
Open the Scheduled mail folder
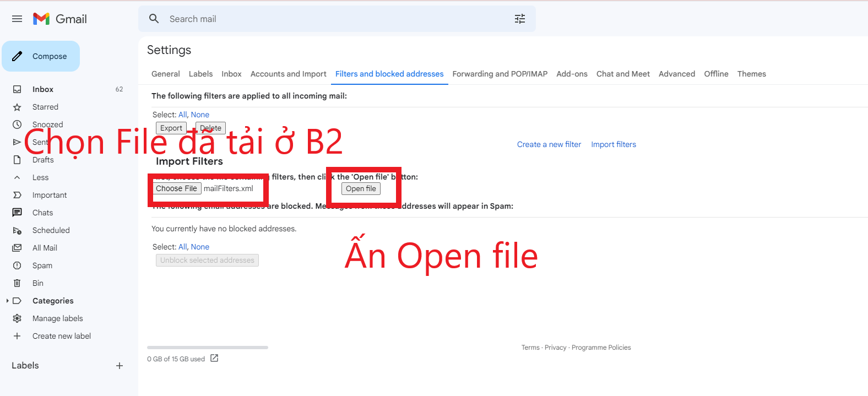tap(51, 230)
